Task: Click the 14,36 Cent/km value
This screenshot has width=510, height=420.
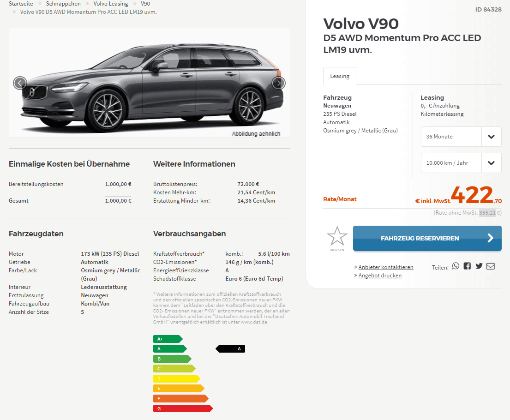Action: [256, 201]
